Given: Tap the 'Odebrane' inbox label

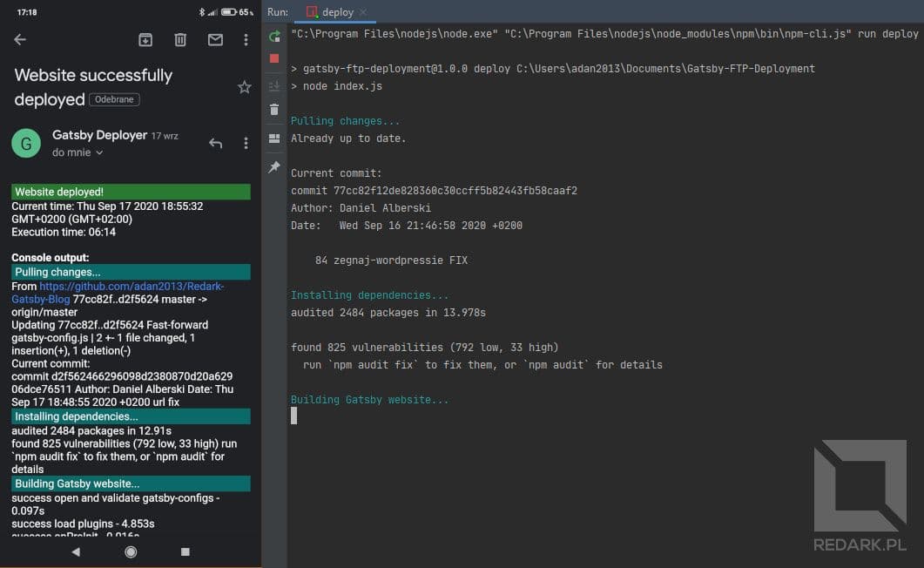Looking at the screenshot, I should tap(114, 99).
